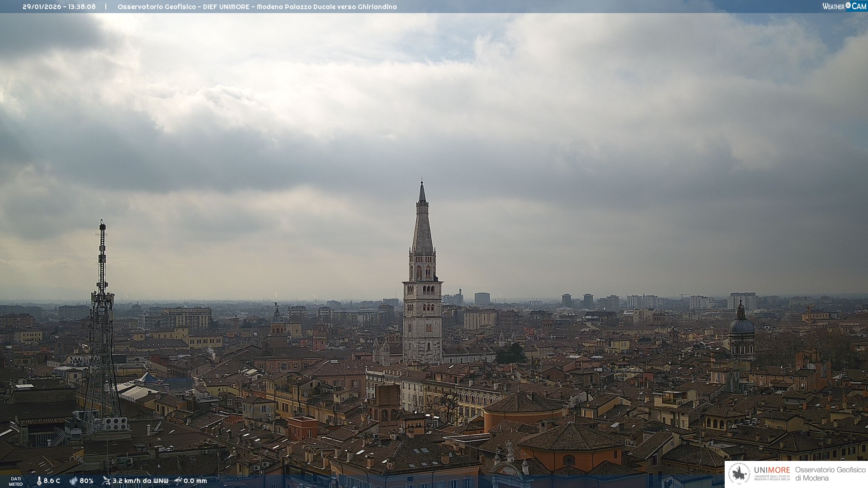868x488 pixels.
Task: Click the rain umbrella precipitation icon
Action: point(178,481)
